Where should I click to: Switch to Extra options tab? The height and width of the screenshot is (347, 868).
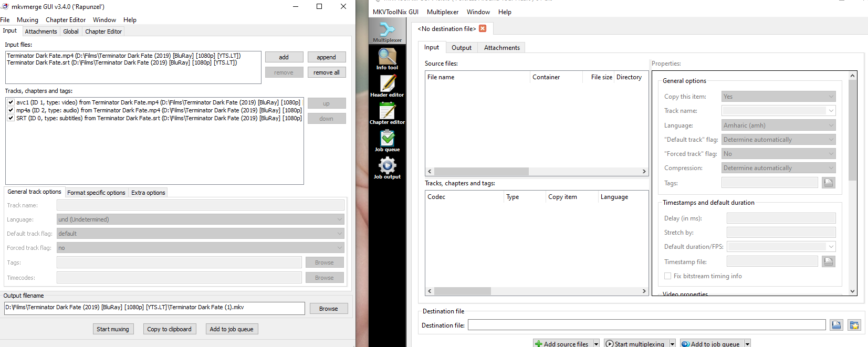148,193
